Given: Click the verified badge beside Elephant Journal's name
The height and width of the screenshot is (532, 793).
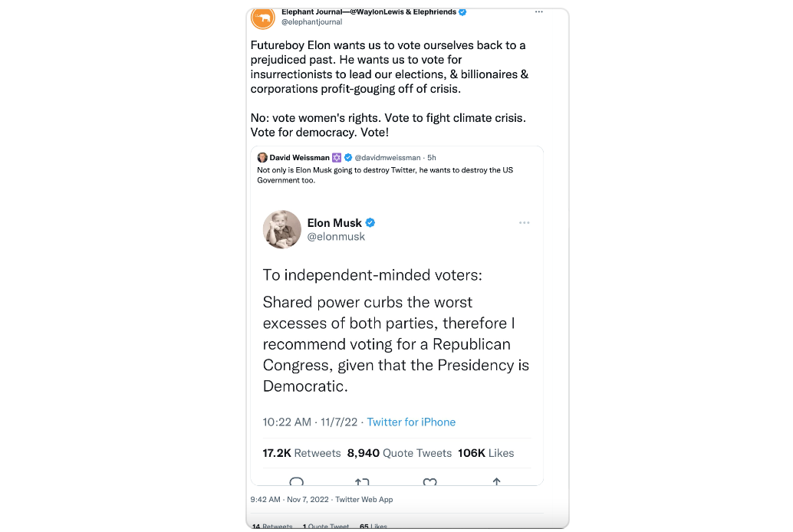Looking at the screenshot, I should (462, 12).
